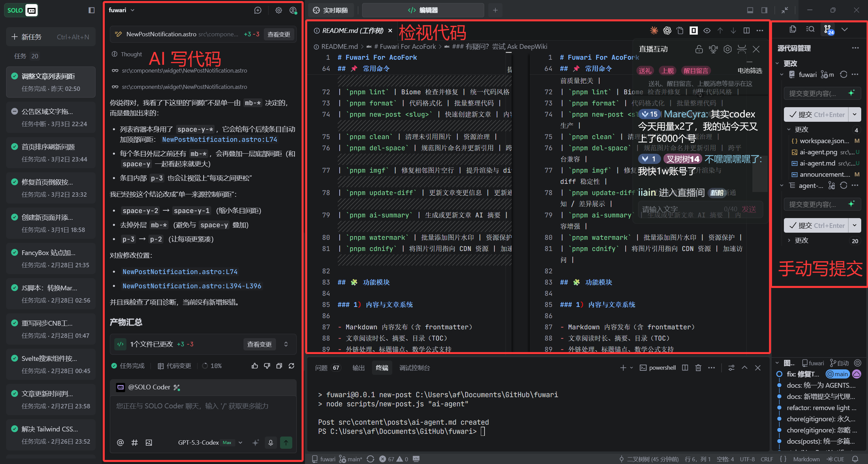This screenshot has width=868, height=464.
Task: Toggle the lock icon in 直播互动 panel
Action: 699,49
